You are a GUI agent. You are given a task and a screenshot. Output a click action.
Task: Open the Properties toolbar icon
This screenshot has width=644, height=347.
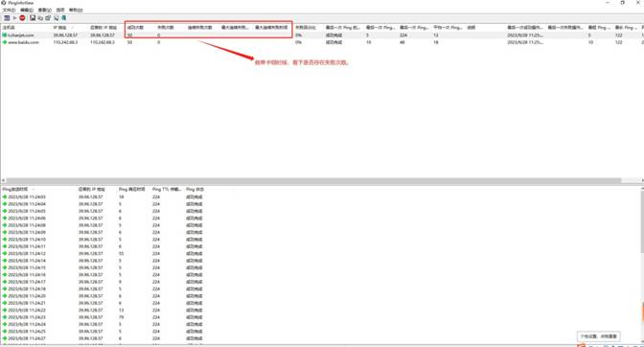click(48, 18)
